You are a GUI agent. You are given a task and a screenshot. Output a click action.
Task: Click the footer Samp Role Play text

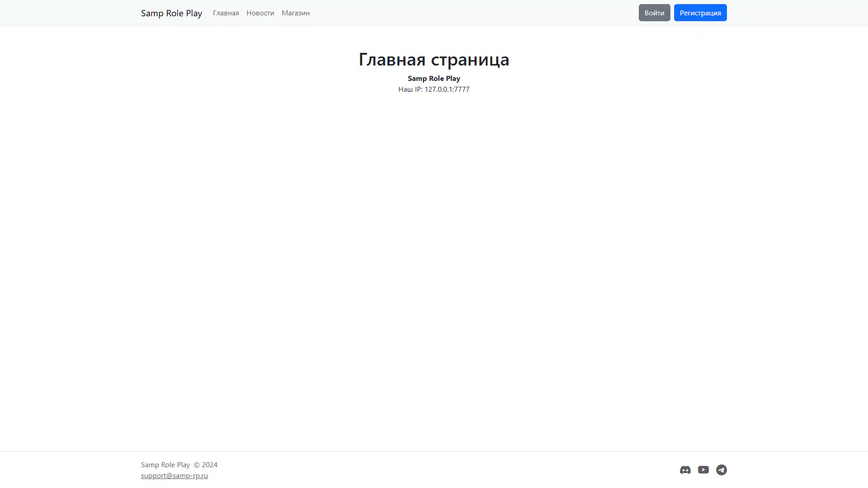click(x=165, y=465)
